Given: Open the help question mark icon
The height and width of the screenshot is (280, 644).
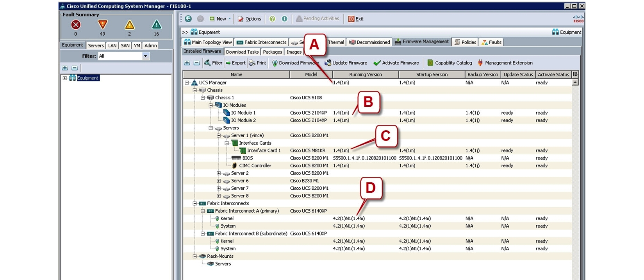Looking at the screenshot, I should pos(272,19).
